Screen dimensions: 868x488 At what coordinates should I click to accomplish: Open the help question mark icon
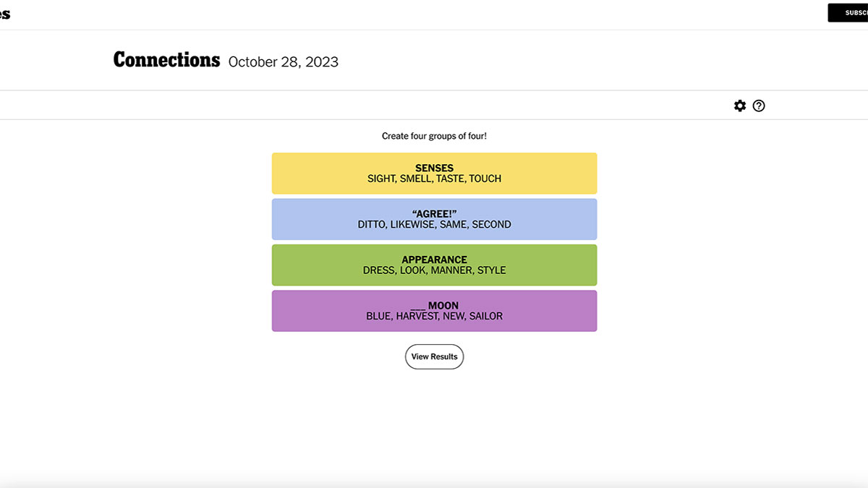point(759,106)
